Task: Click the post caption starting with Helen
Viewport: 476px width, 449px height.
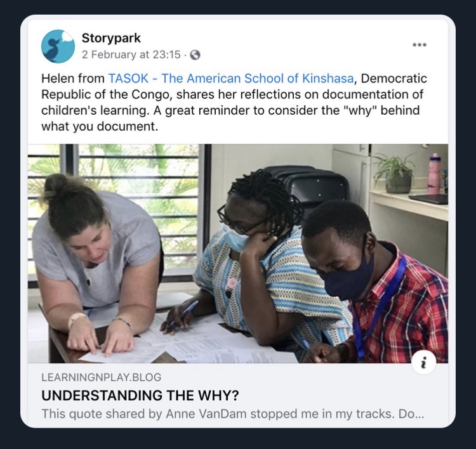Action: coord(234,102)
